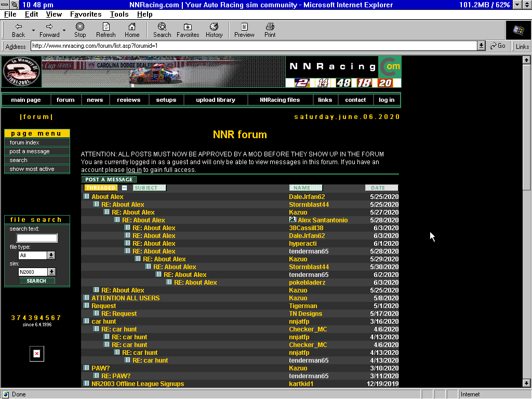
Task: Click the Forward toolbar button
Action: (x=49, y=30)
